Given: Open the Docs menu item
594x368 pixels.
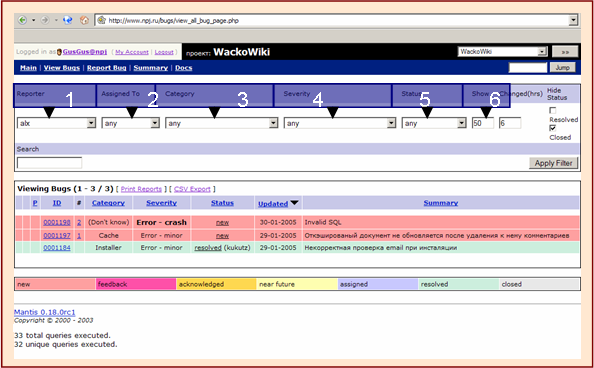Looking at the screenshot, I should point(184,68).
